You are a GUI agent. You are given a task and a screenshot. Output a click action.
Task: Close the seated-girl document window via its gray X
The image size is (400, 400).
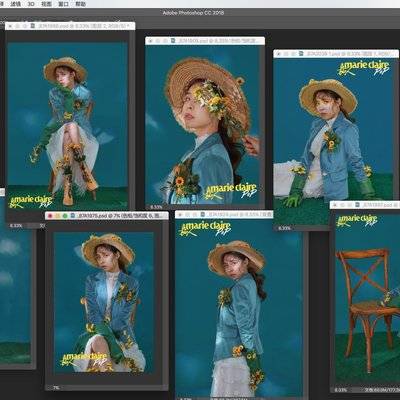tap(10, 25)
